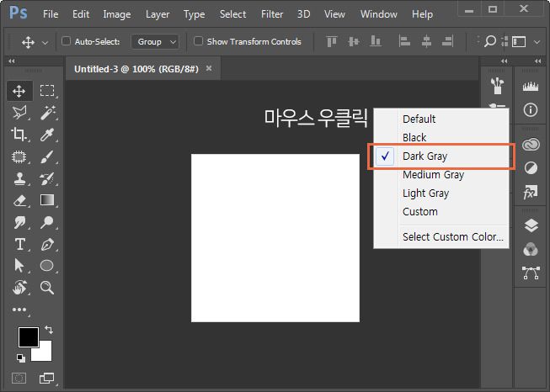550x392 pixels.
Task: Select the Crop tool
Action: 19,135
